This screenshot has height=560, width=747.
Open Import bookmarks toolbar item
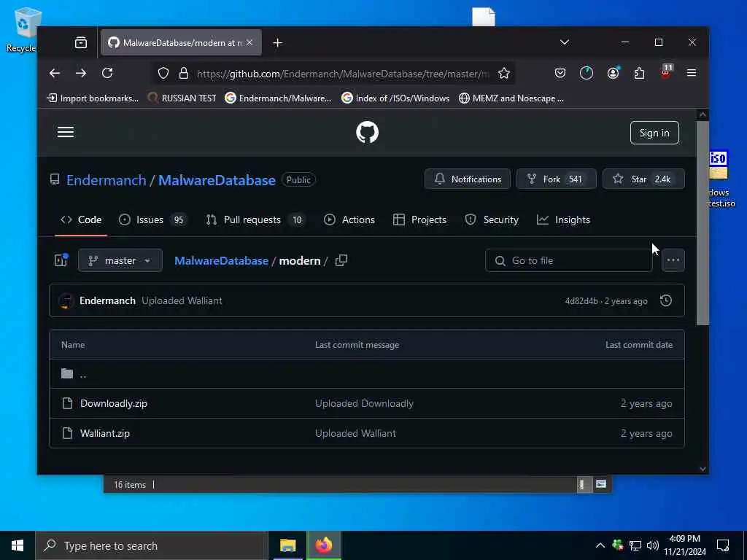[x=93, y=98]
